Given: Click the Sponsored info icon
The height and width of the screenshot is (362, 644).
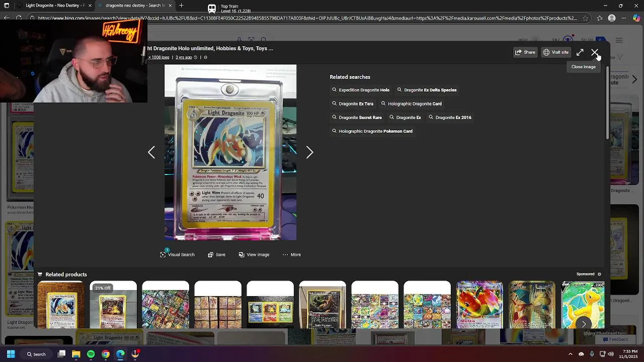Looking at the screenshot, I should pyautogui.click(x=599, y=274).
